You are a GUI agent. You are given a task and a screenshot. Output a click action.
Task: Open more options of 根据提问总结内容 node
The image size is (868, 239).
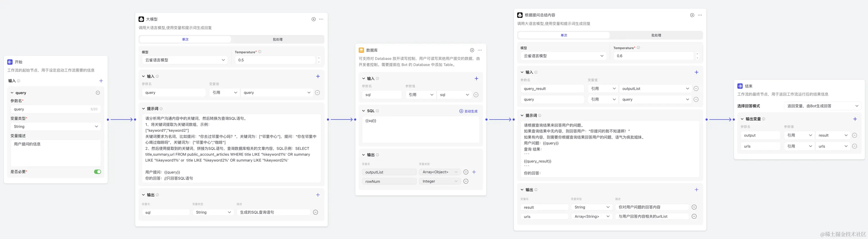point(700,15)
